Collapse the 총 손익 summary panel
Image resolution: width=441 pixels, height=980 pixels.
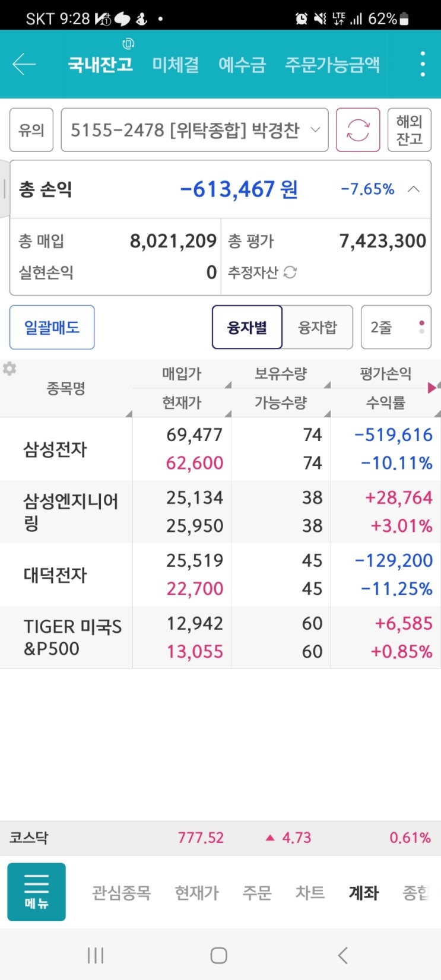(414, 189)
